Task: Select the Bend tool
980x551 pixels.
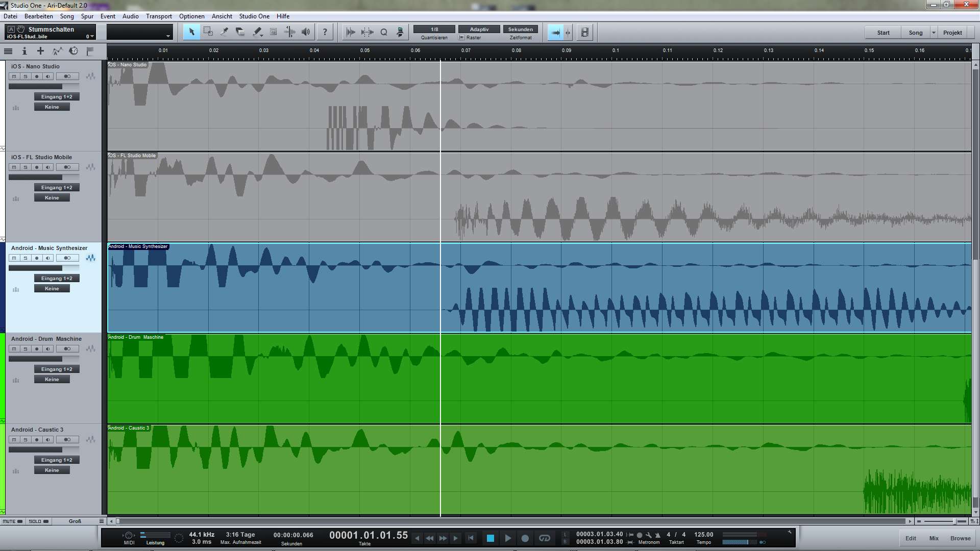Action: pos(289,32)
